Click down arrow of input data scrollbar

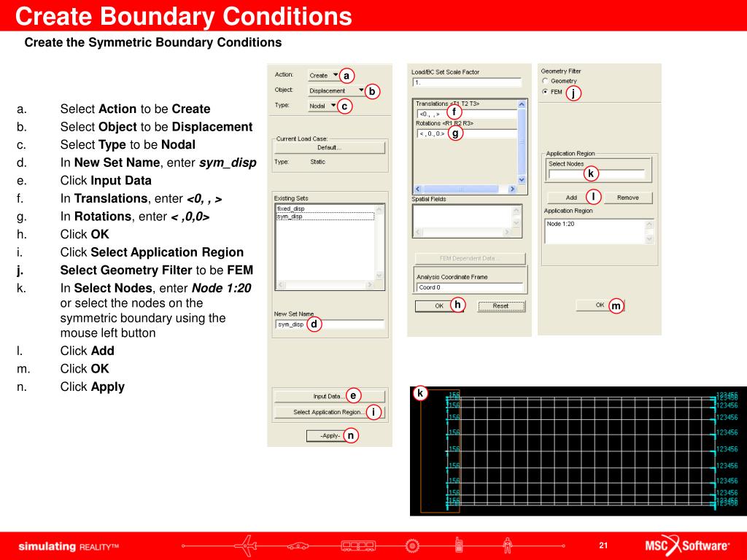click(522, 179)
